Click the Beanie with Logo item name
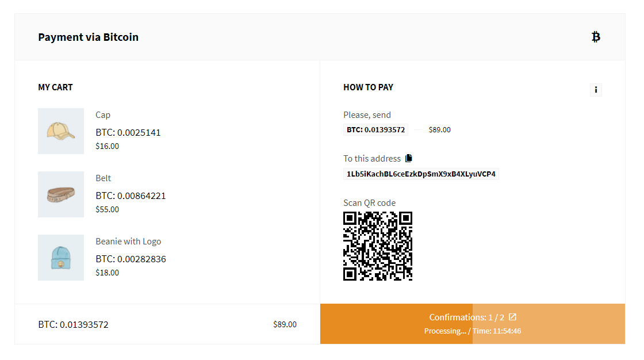 click(128, 242)
